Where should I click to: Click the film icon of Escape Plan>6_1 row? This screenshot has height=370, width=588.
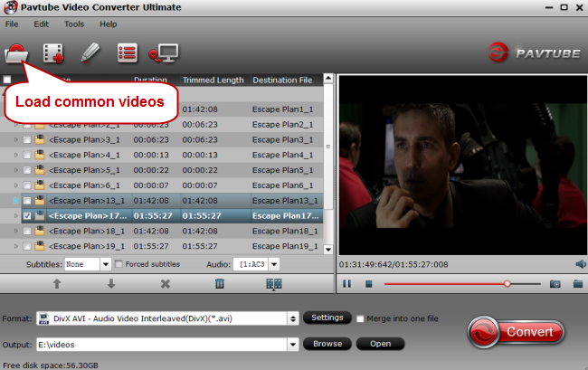coord(40,185)
